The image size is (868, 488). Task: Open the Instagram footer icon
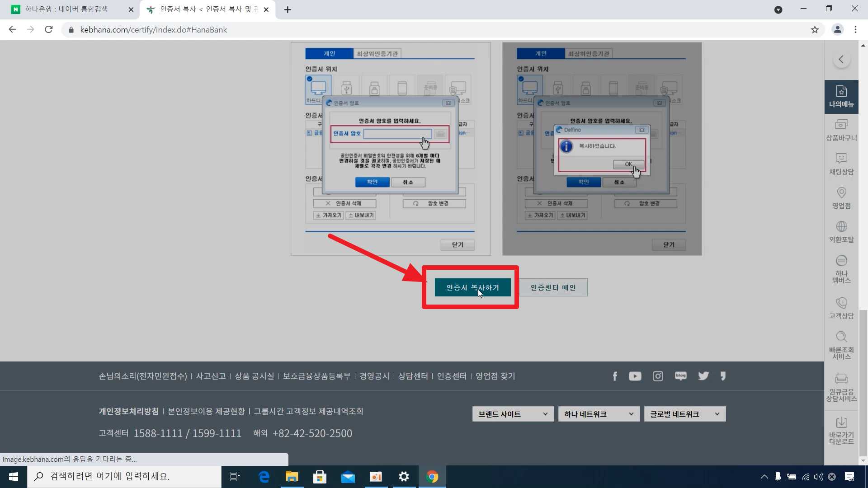[x=658, y=376]
